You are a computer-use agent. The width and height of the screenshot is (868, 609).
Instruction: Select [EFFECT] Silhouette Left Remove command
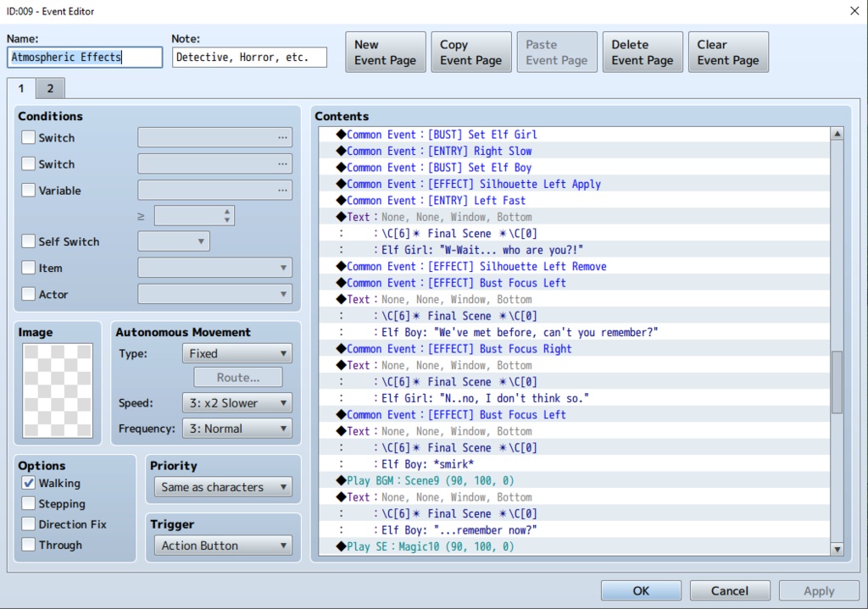click(x=574, y=266)
